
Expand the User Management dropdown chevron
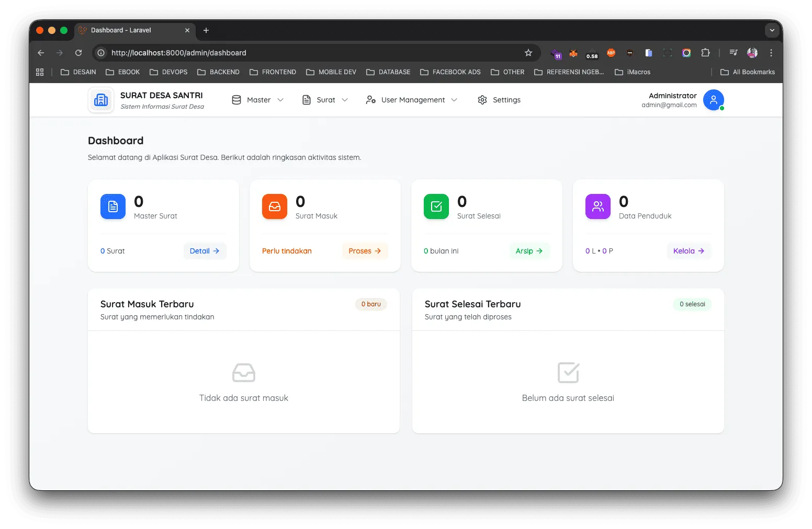(454, 100)
